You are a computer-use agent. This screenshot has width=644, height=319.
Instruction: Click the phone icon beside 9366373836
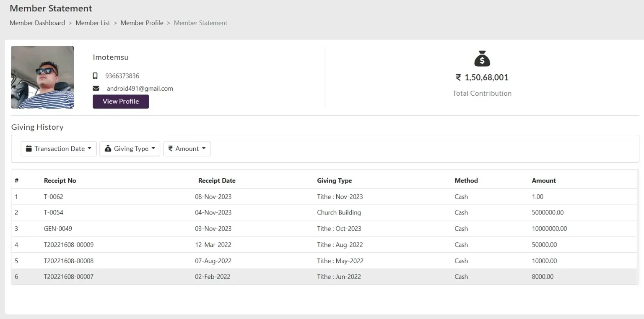95,76
